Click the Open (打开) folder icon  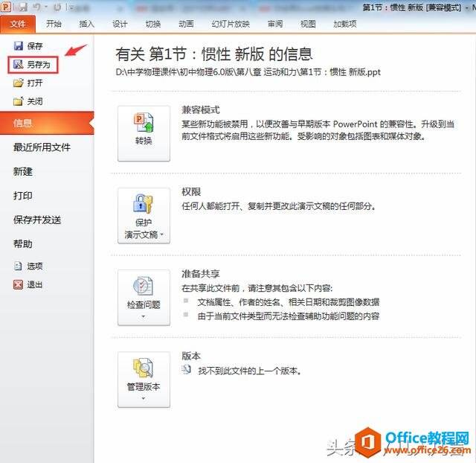19,83
